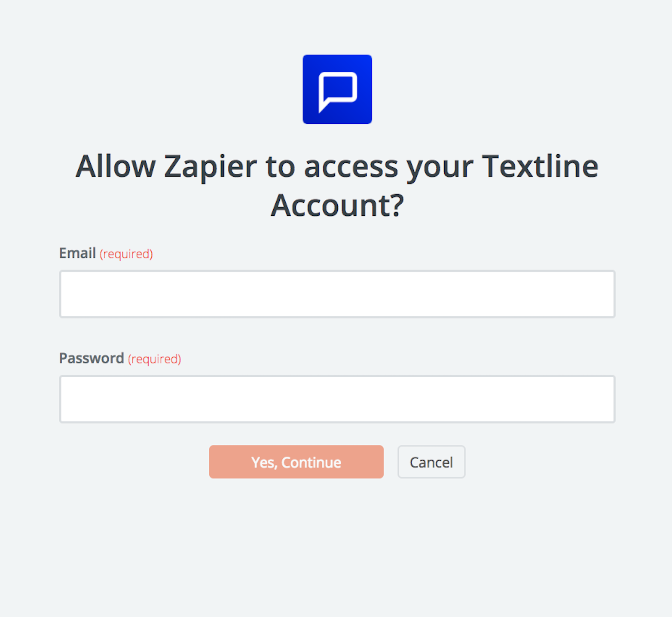Click the blue Textline logo icon
Viewport: 672px width, 617px height.
coord(337,89)
